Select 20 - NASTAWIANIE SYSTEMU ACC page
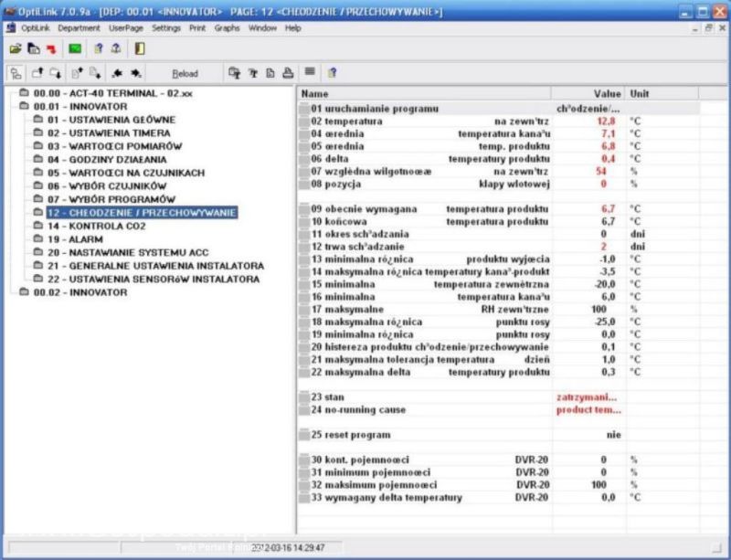Screen dimensions: 731x560 click(128, 253)
